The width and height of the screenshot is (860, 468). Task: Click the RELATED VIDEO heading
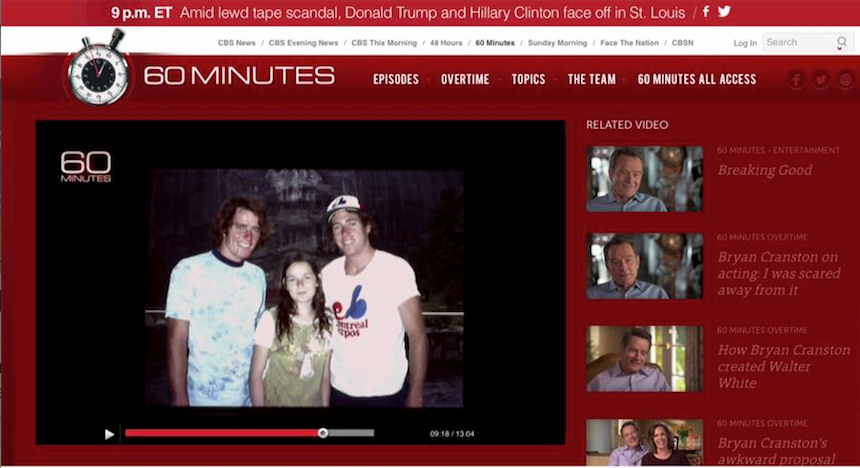pyautogui.click(x=627, y=125)
